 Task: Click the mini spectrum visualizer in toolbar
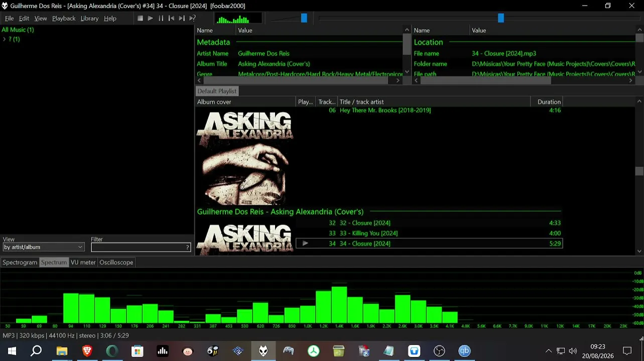[x=238, y=19]
